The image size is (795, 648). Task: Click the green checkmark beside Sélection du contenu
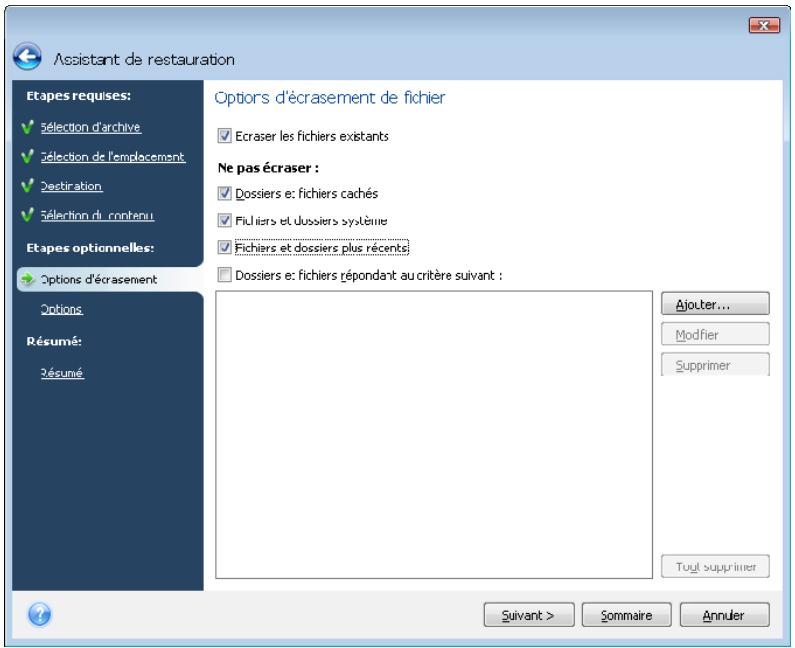[x=28, y=215]
